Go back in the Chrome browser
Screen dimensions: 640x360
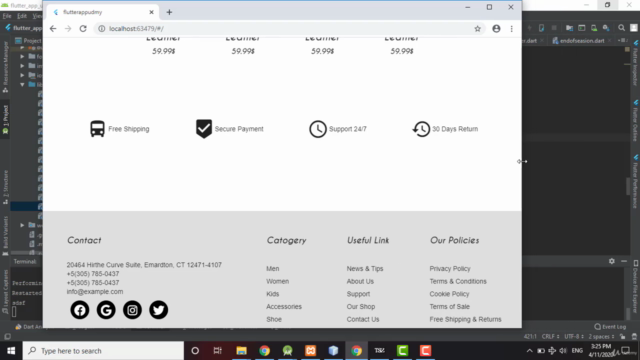tap(53, 29)
